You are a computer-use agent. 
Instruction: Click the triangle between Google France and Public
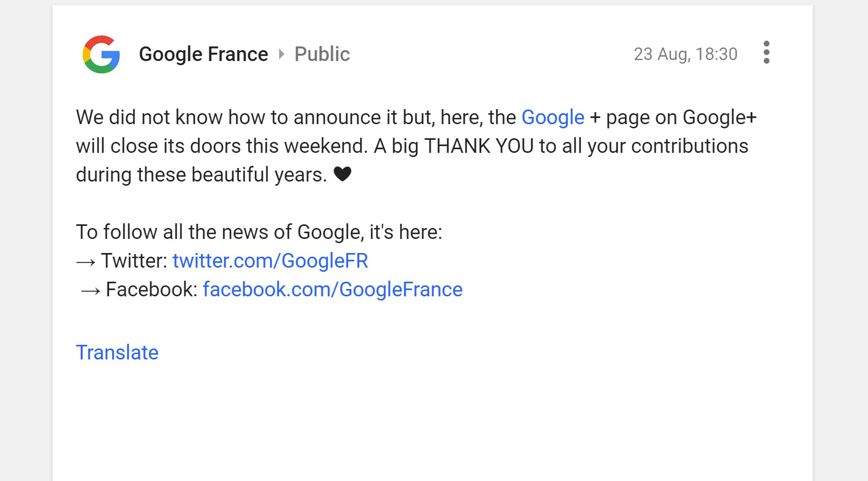pyautogui.click(x=282, y=54)
